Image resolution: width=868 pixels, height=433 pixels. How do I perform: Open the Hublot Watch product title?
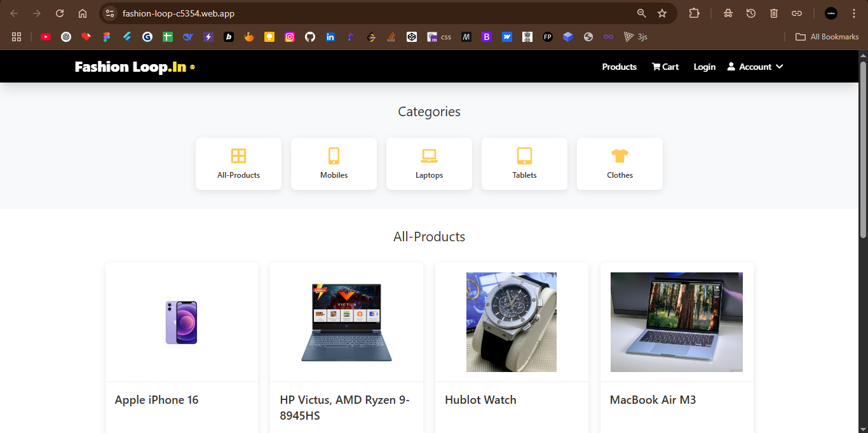pyautogui.click(x=481, y=400)
